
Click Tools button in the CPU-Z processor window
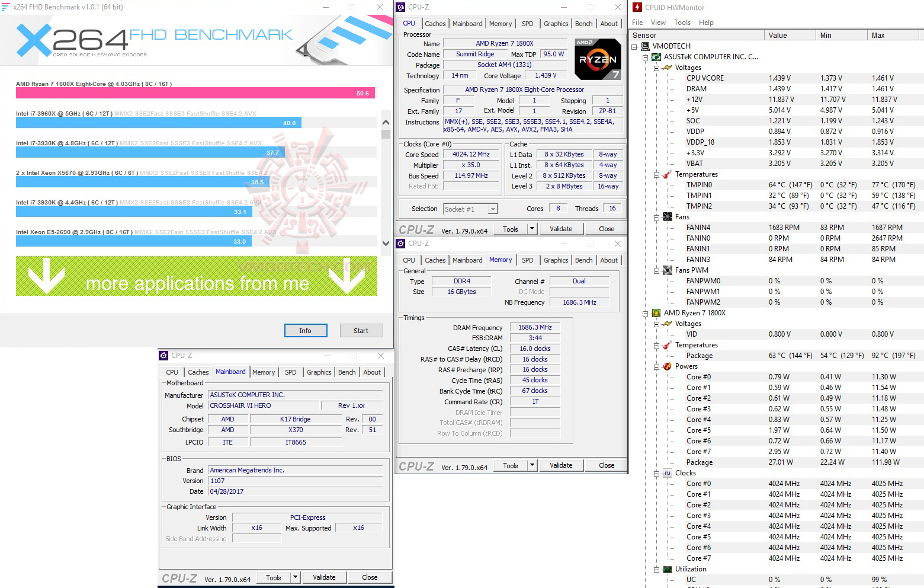tap(511, 229)
